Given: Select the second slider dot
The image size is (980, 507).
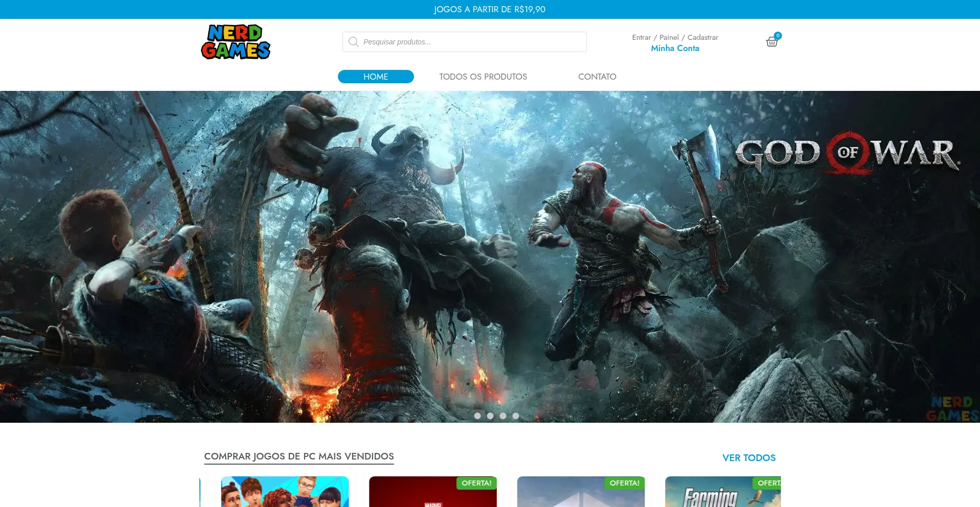Looking at the screenshot, I should [490, 416].
